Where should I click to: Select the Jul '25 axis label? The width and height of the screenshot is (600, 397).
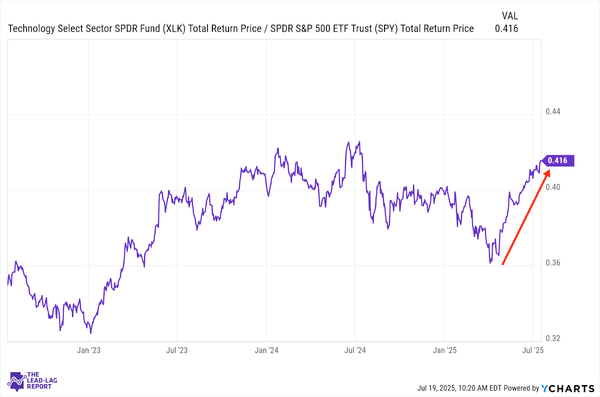click(533, 350)
